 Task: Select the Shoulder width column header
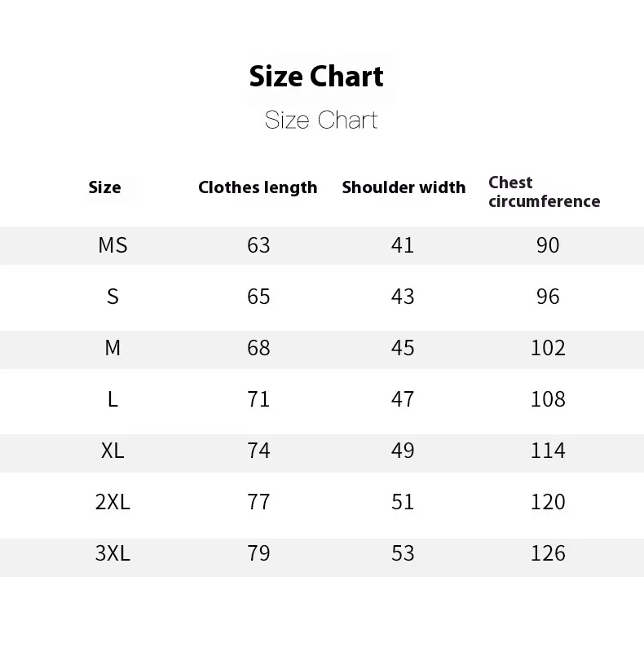tap(404, 187)
